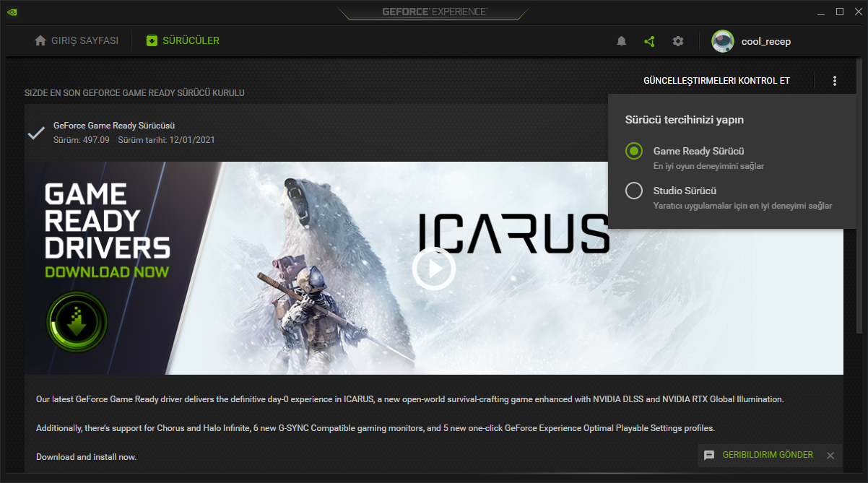This screenshot has height=483, width=868.
Task: Open the three-dot driver options menu
Action: pyautogui.click(x=835, y=81)
